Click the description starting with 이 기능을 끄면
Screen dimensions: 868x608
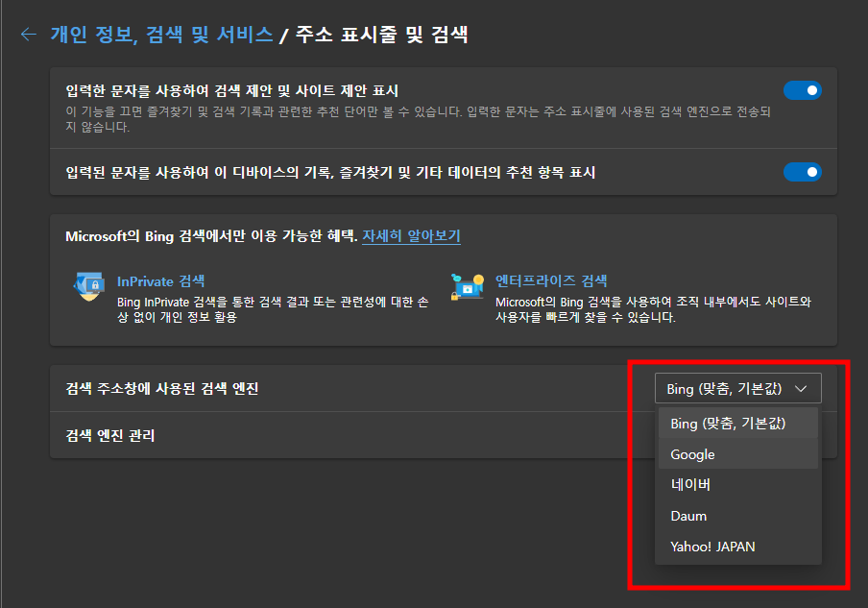[x=418, y=119]
